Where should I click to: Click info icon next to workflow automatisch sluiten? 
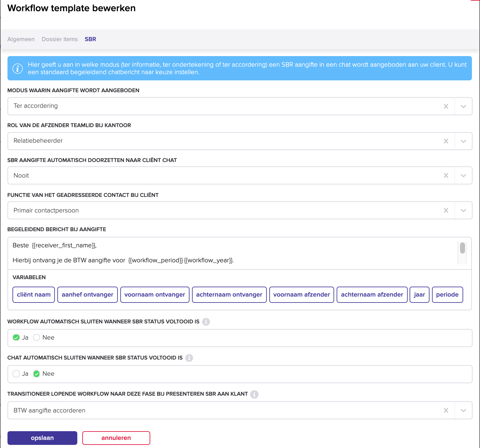[x=206, y=322]
